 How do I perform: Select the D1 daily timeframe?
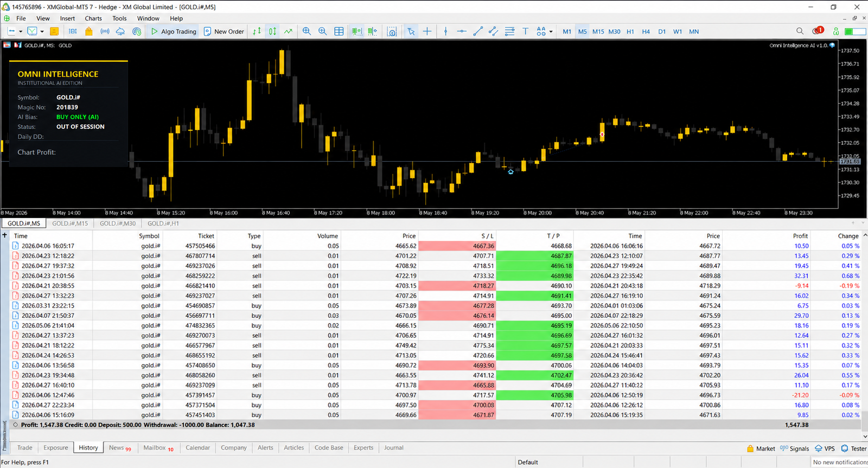point(662,31)
